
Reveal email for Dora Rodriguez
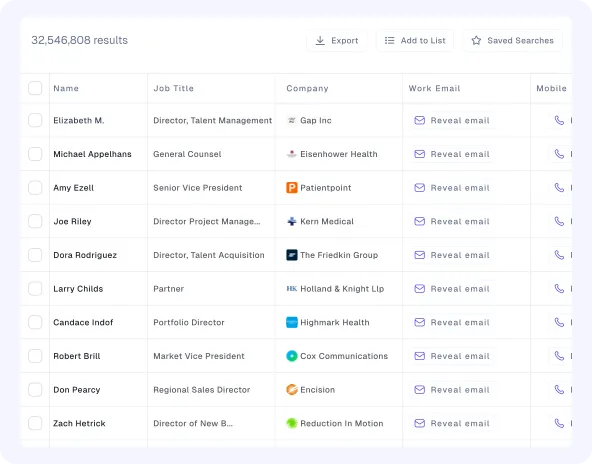[x=452, y=255]
